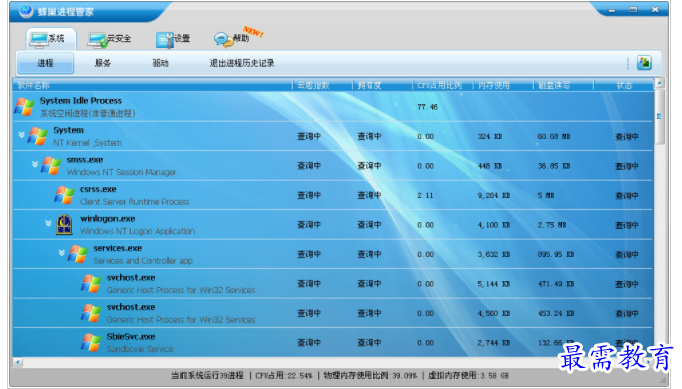Click NT Kernel _System description
Screen dimensions: 682x389
tap(87, 143)
